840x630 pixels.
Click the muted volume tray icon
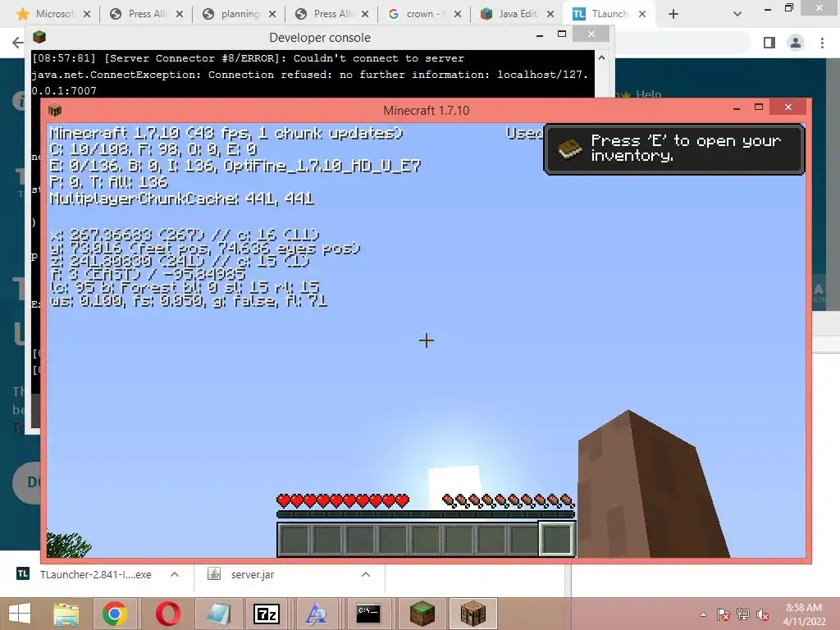click(763, 614)
